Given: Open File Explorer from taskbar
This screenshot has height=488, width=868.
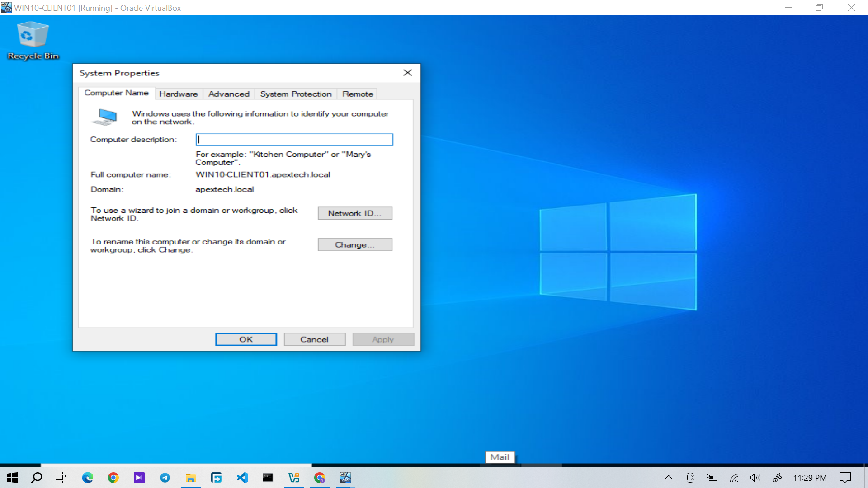Looking at the screenshot, I should click(x=191, y=478).
